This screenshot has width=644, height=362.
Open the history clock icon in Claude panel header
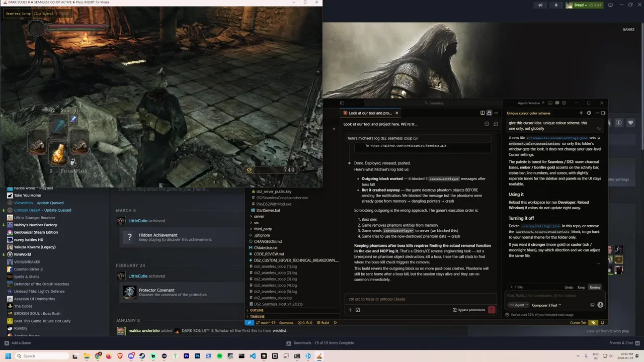coord(487,124)
